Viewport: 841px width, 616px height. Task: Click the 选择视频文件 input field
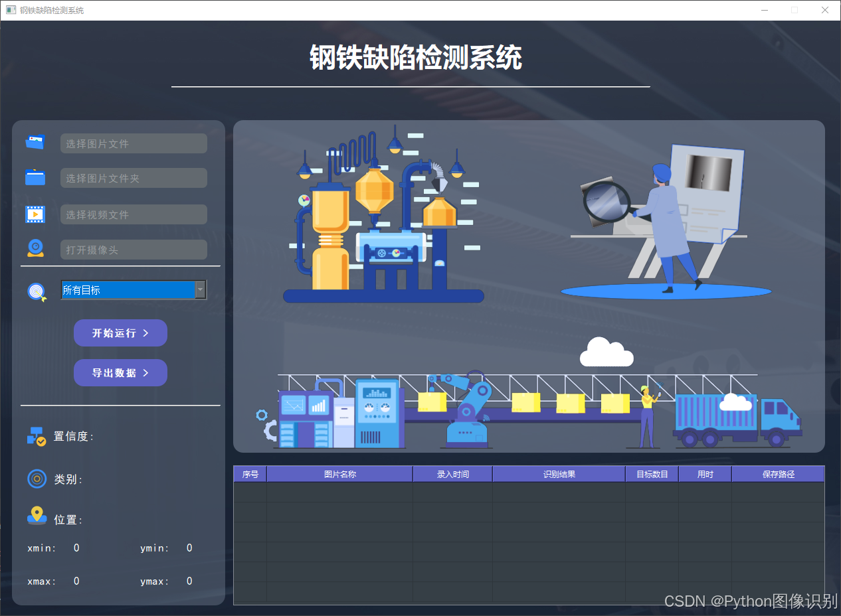(133, 214)
